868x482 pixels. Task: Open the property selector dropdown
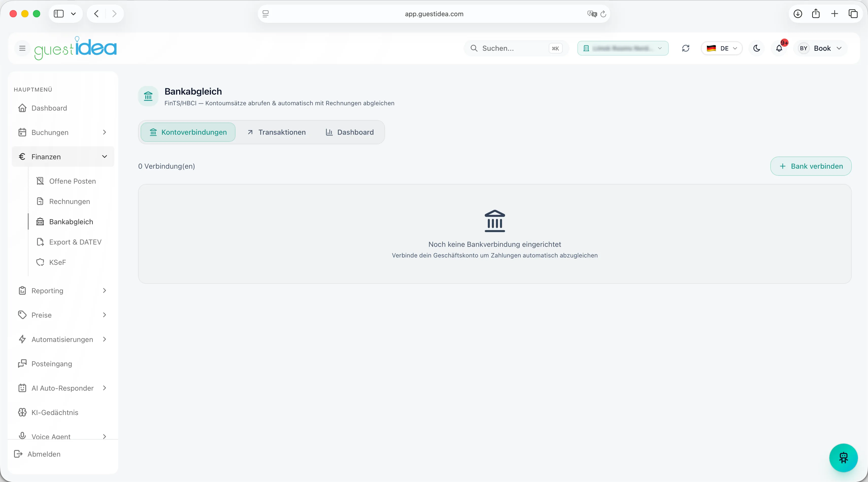[x=623, y=48]
